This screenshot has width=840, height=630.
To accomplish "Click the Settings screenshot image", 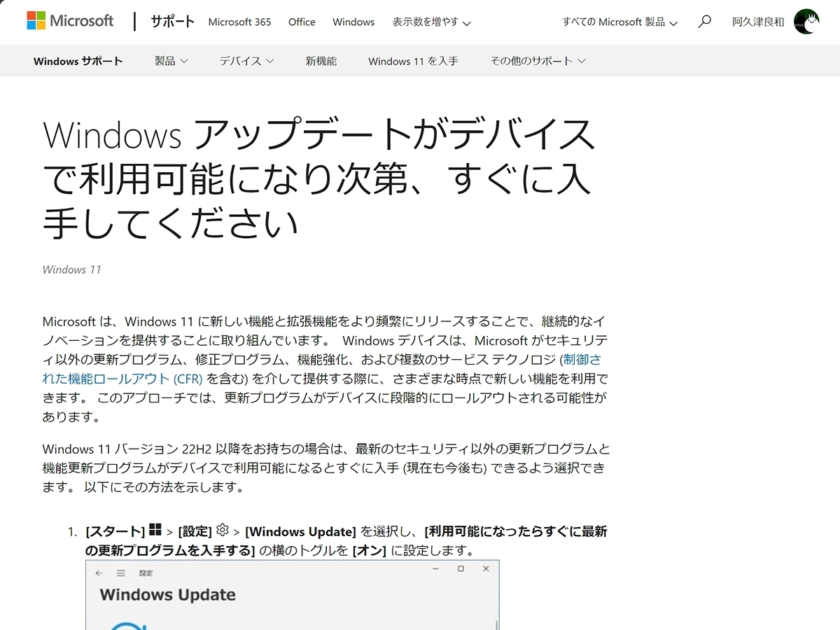I will (x=293, y=595).
